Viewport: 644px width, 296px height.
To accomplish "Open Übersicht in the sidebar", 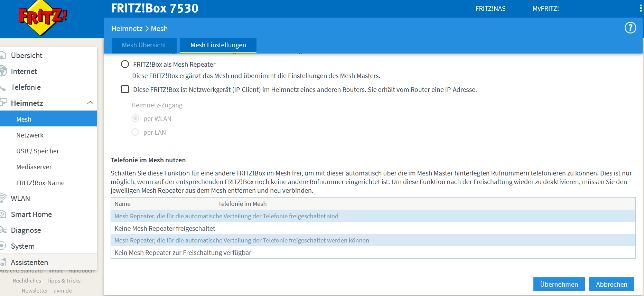I will pyautogui.click(x=27, y=55).
